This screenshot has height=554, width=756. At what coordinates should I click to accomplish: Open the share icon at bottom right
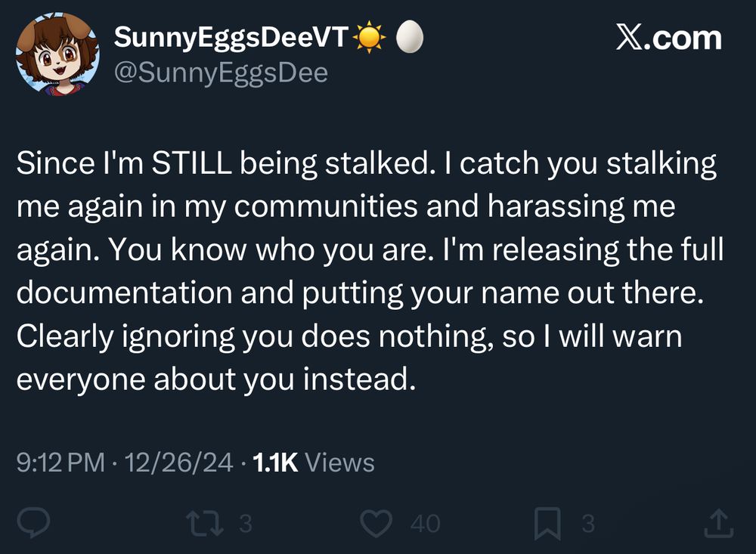pyautogui.click(x=719, y=523)
